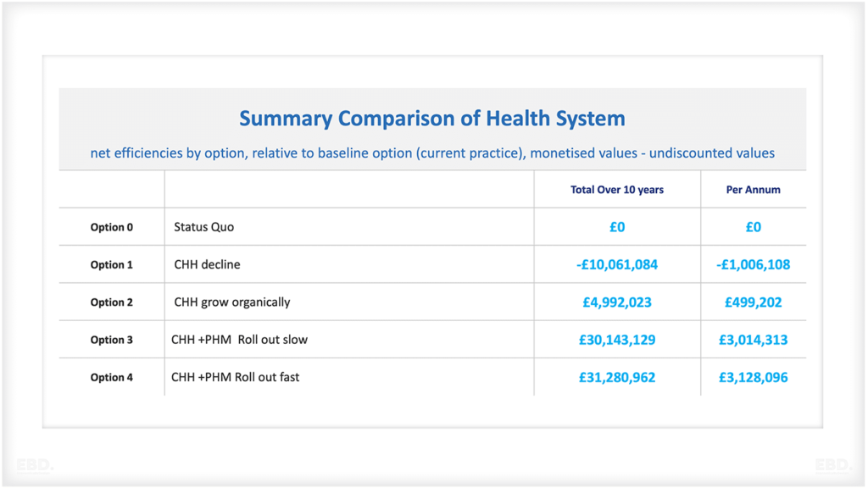Select the Option 3 row label
The width and height of the screenshot is (868, 488).
112,340
